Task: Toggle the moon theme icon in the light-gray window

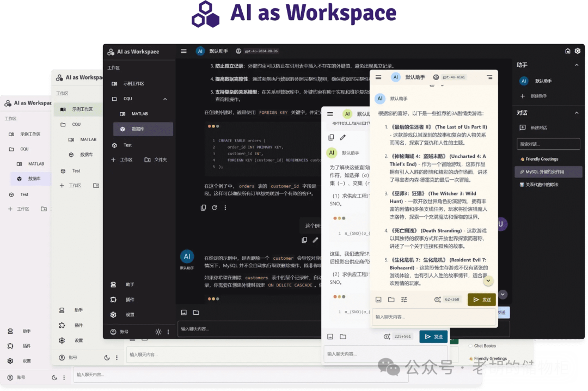Action: [107, 358]
